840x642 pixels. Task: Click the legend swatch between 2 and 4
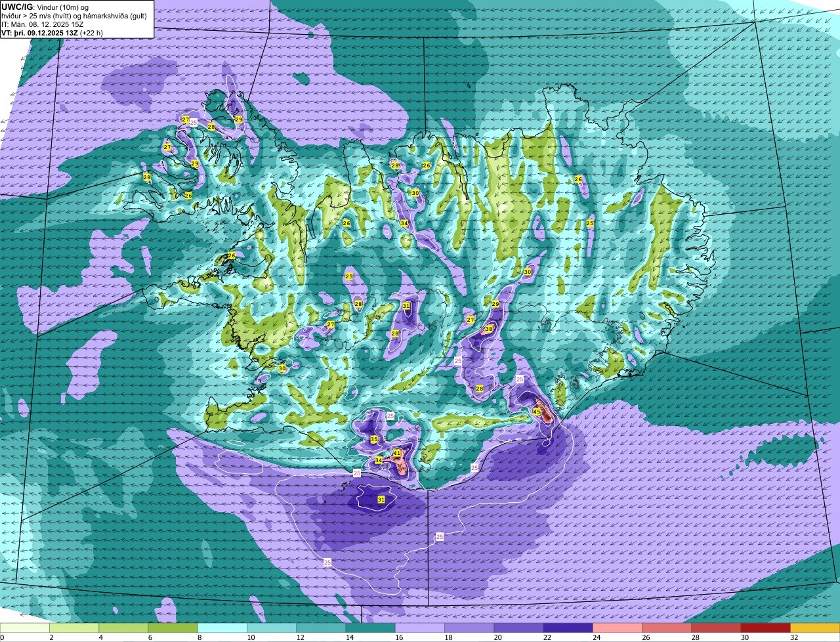[74, 628]
